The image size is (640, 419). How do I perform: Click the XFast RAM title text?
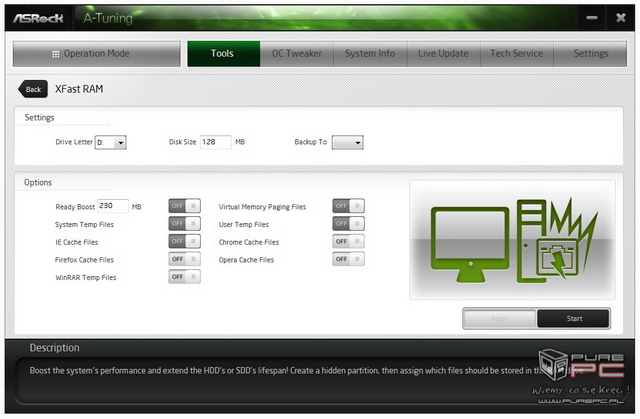(79, 89)
